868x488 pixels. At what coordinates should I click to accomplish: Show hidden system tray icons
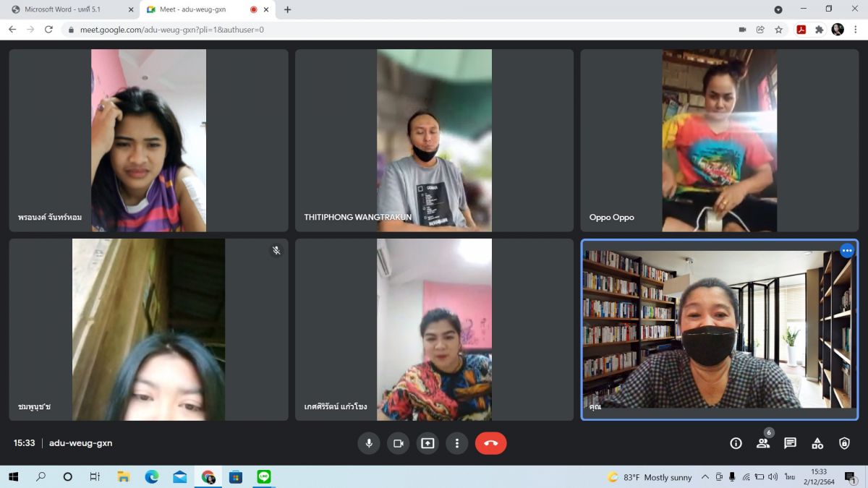706,477
